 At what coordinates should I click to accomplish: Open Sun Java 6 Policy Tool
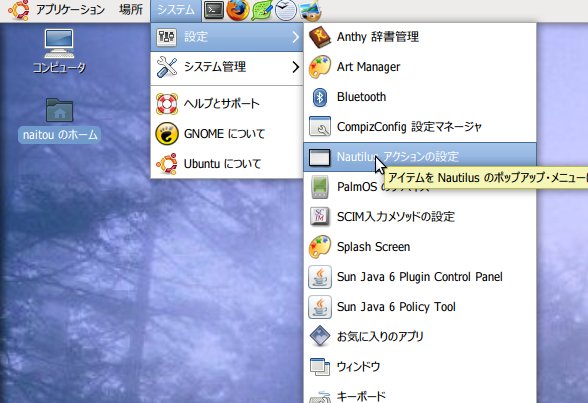tap(420, 307)
